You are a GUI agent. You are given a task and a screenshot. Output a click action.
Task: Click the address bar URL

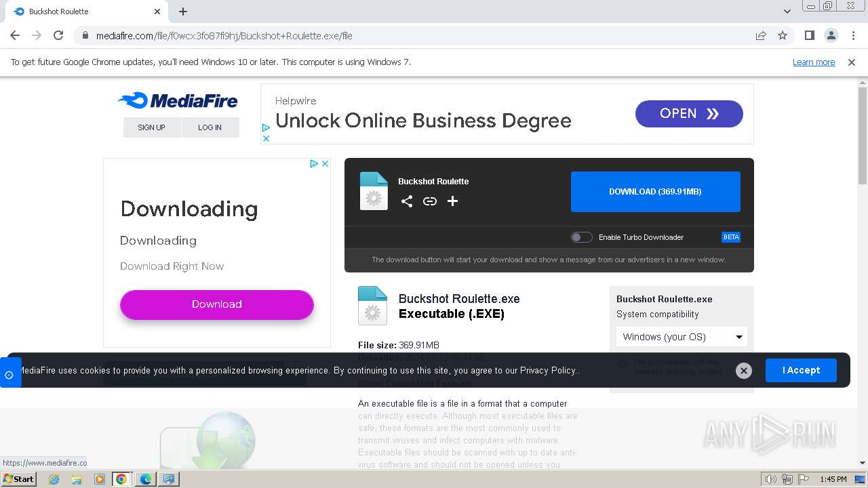click(224, 36)
